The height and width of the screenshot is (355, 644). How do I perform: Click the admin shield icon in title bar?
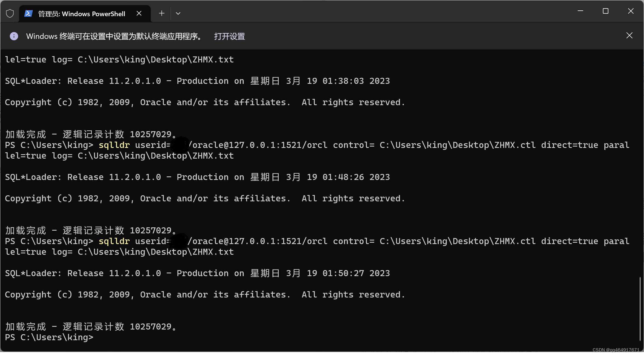tap(10, 13)
